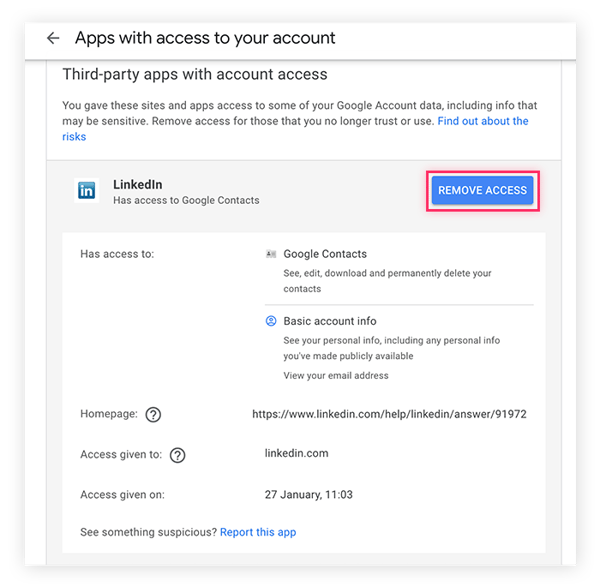The width and height of the screenshot is (600, 587).
Task: Click the linkedin.com domain text
Action: 297,453
